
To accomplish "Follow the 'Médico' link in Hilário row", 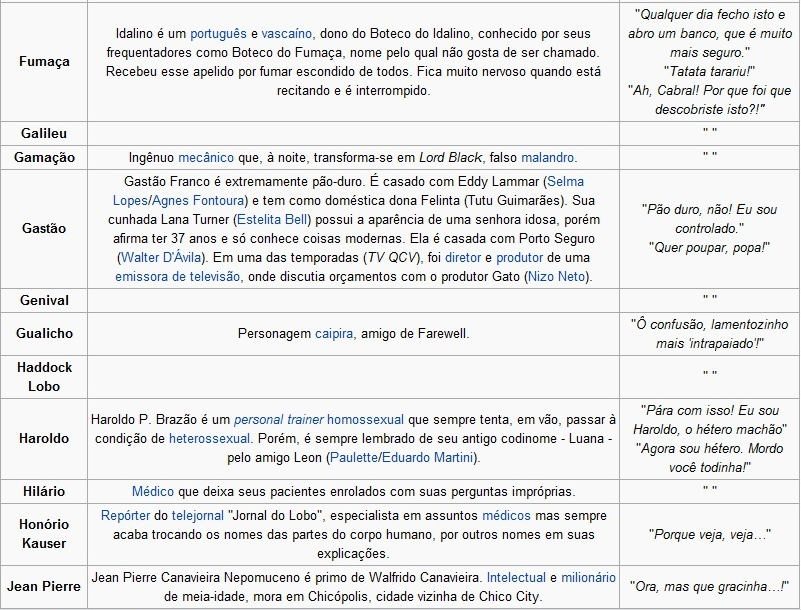I will point(153,491).
